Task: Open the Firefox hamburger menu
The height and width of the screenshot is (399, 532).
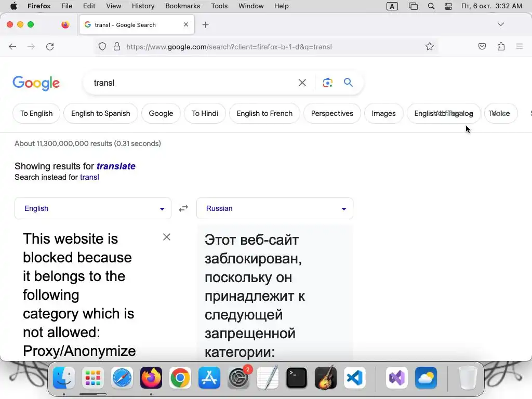Action: click(x=520, y=46)
